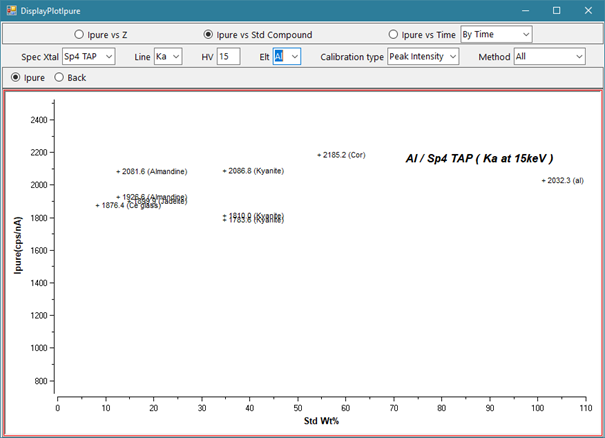The height and width of the screenshot is (438, 605).
Task: Open the Method All dropdown
Action: [549, 56]
